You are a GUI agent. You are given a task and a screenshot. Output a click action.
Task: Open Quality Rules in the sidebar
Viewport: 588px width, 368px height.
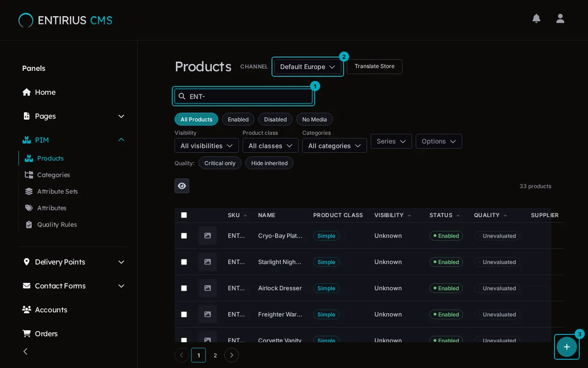[x=57, y=224]
